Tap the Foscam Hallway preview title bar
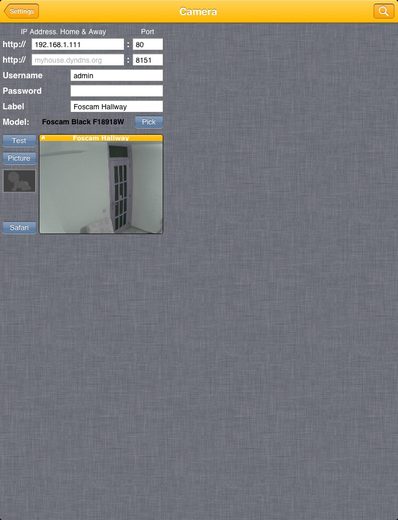 click(x=101, y=138)
